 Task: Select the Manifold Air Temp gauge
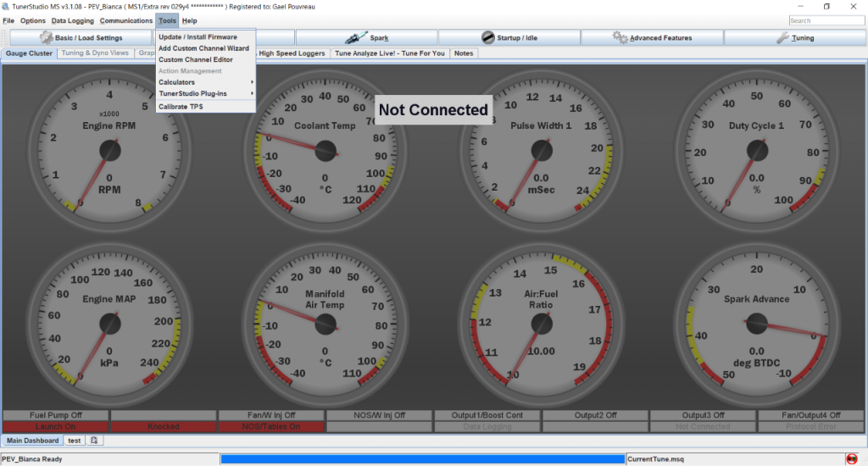[325, 325]
